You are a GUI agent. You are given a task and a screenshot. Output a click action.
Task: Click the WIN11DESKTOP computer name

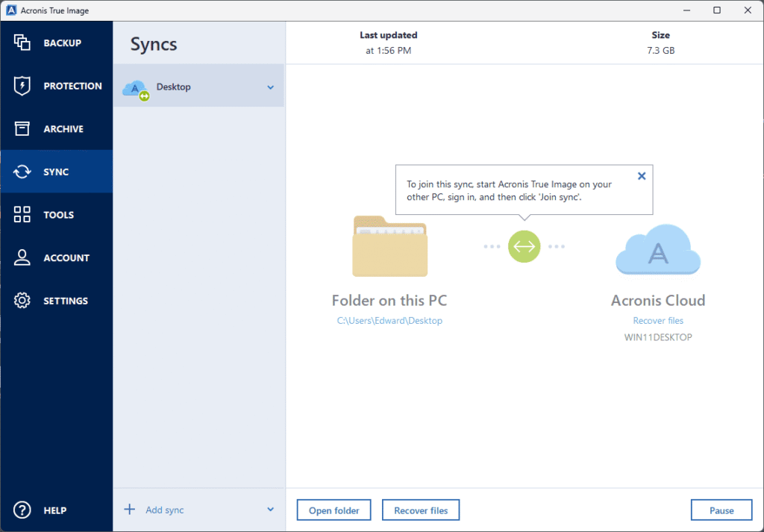click(x=658, y=337)
